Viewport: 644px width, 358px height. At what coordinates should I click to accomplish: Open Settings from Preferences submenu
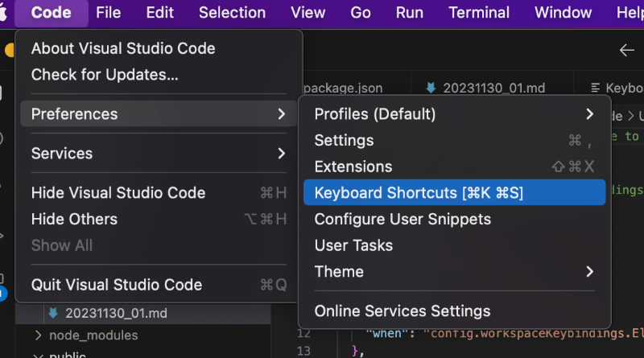coord(344,140)
